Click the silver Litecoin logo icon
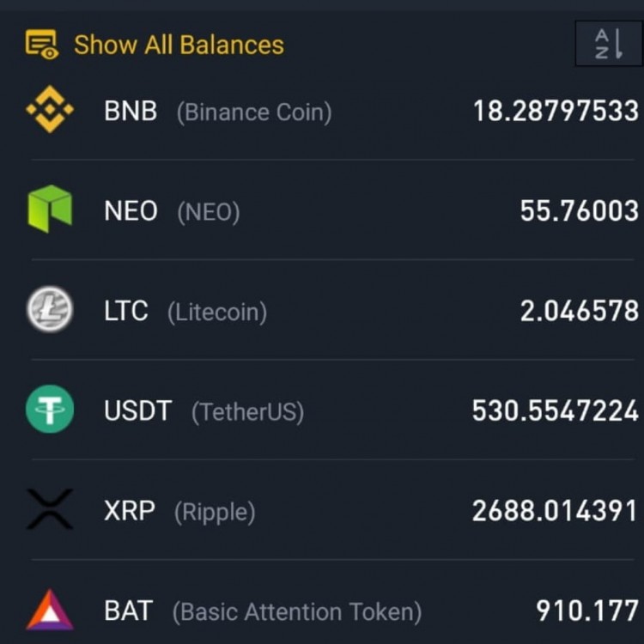This screenshot has height=644, width=644. coord(50,309)
